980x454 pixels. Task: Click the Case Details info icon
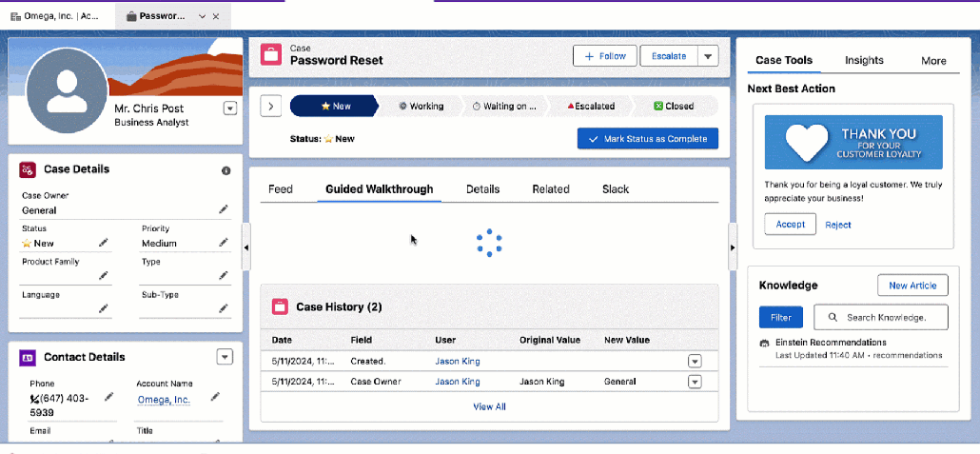click(x=225, y=170)
